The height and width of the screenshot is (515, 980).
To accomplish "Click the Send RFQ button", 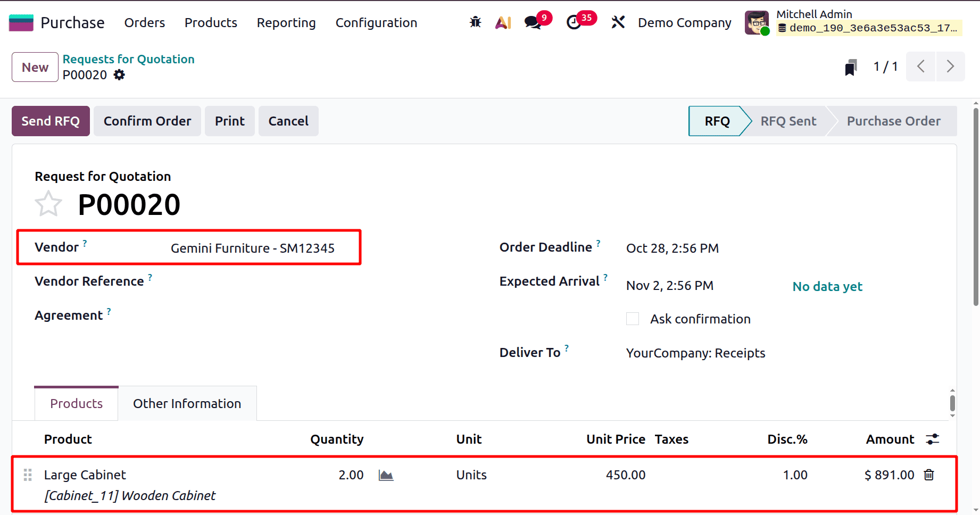I will tap(50, 121).
